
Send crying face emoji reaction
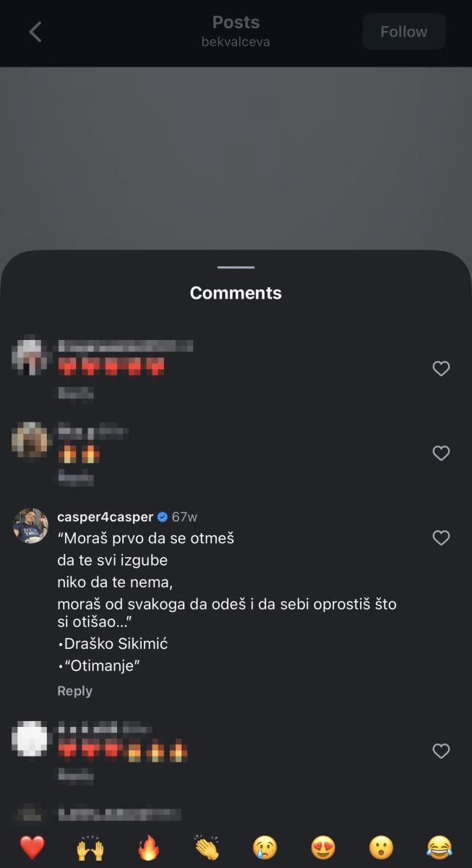point(265,847)
